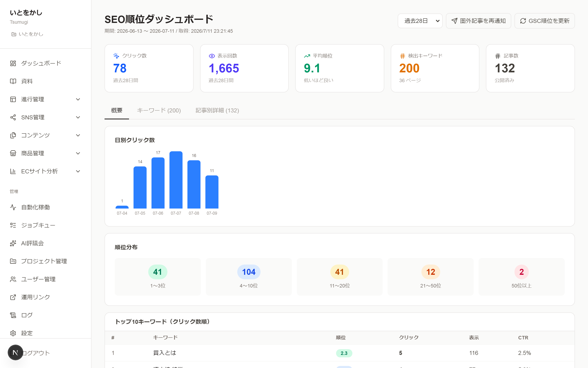The width and height of the screenshot is (588, 368).
Task: Expand the 商品管理 chevron
Action: click(x=78, y=153)
